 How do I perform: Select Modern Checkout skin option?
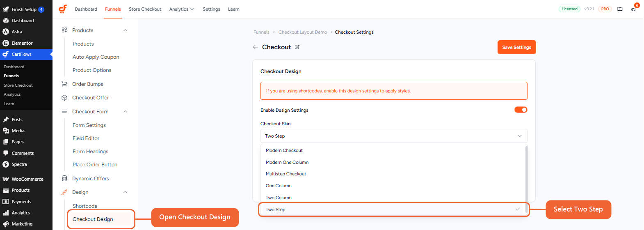pyautogui.click(x=393, y=150)
